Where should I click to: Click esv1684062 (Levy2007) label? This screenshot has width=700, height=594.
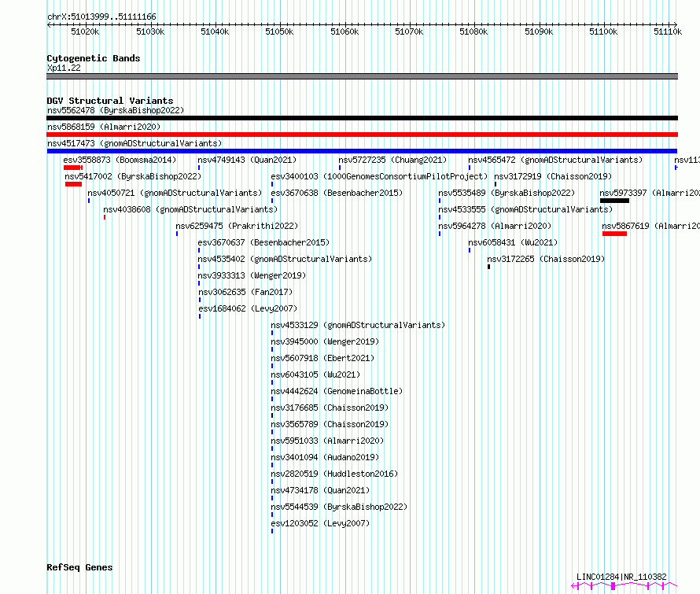pos(248,308)
